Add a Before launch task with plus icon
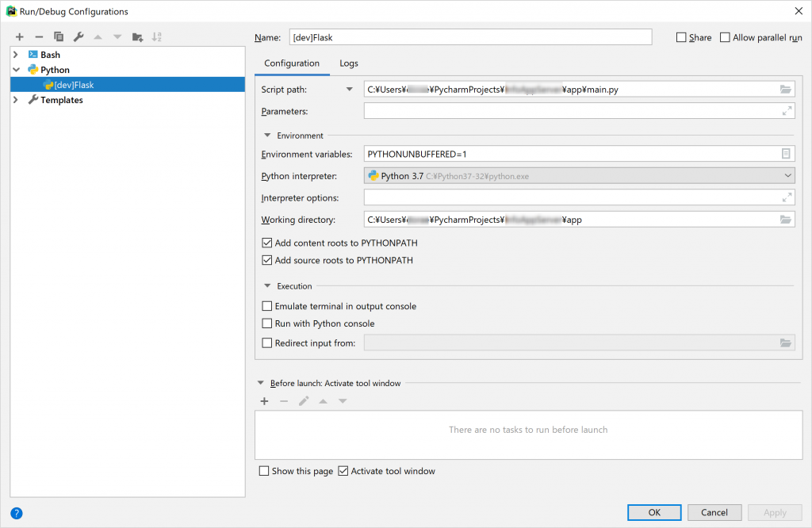 point(265,401)
